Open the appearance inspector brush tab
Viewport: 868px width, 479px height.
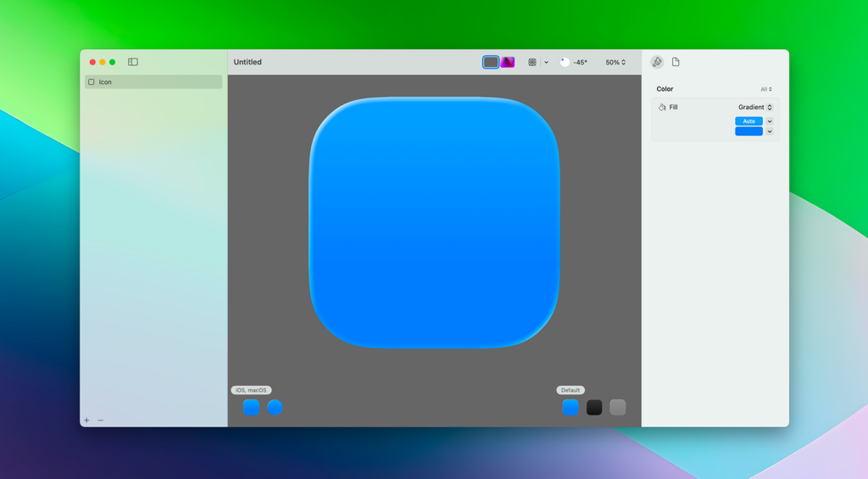coord(657,62)
